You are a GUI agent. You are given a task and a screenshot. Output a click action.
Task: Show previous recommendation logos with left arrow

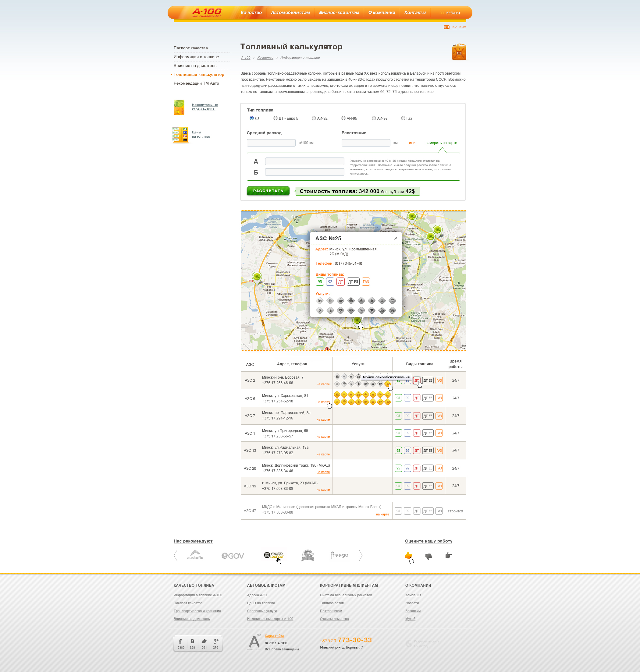(176, 555)
